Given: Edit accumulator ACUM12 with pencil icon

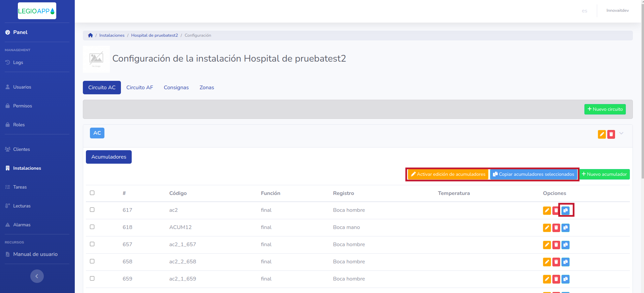Looking at the screenshot, I should point(547,228).
